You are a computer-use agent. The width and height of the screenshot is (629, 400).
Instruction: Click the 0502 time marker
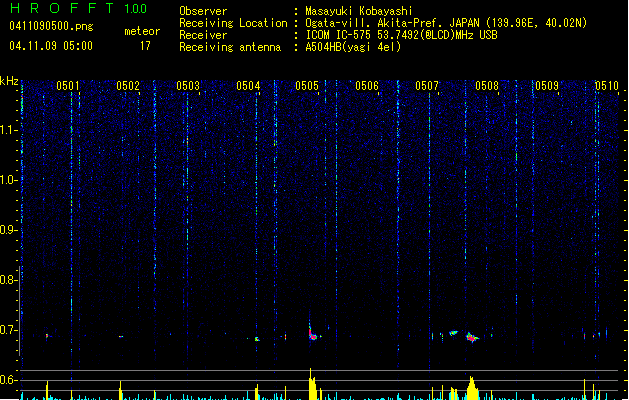(128, 86)
